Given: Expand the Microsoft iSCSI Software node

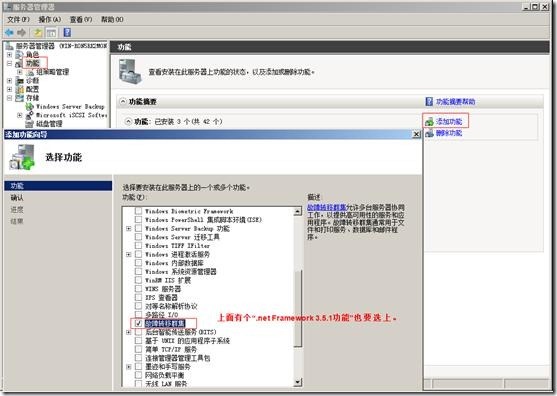Looking at the screenshot, I should pos(20,115).
